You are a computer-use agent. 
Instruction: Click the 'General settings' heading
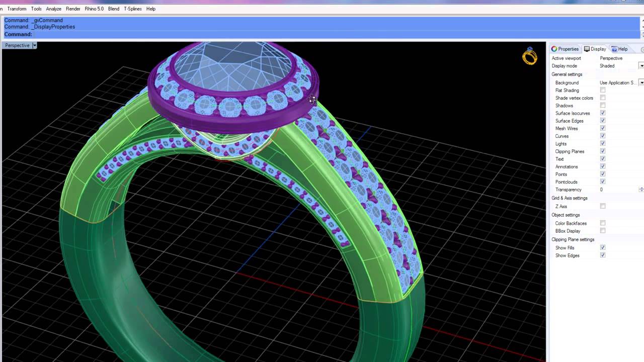(x=567, y=74)
